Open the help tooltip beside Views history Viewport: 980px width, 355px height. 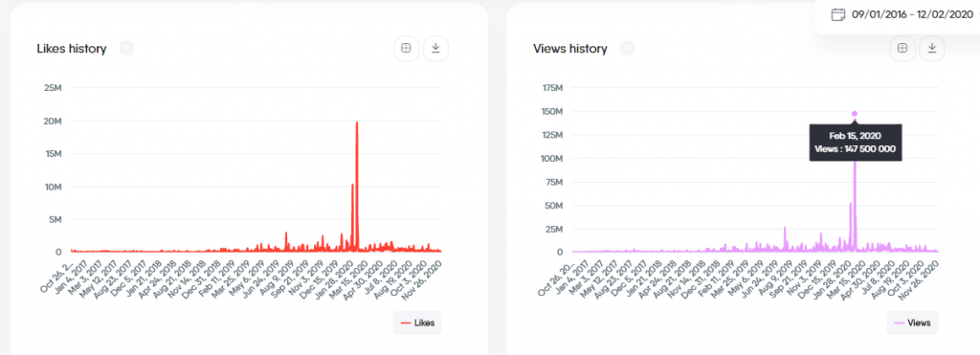click(x=627, y=48)
